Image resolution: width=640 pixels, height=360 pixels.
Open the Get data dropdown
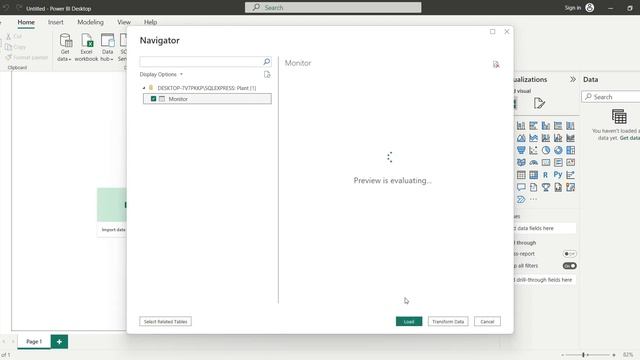64,47
